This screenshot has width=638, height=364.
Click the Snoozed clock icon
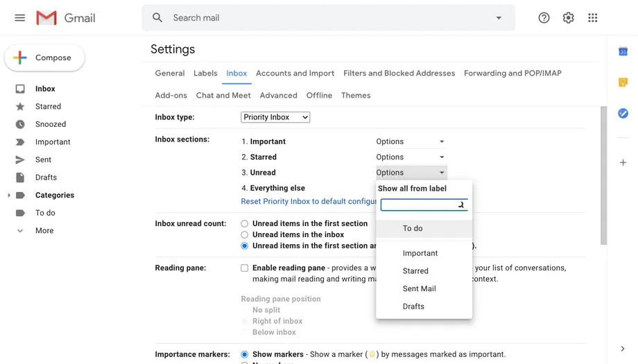tap(20, 124)
